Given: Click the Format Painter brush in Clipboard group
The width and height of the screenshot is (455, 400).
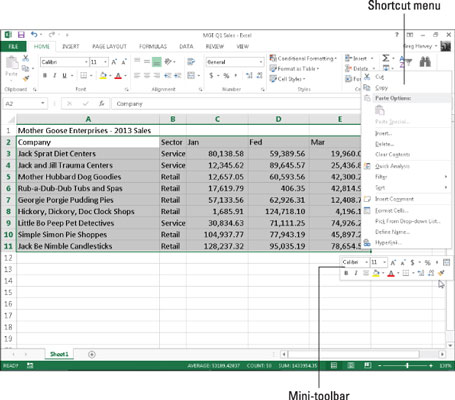Looking at the screenshot, I should click(26, 79).
